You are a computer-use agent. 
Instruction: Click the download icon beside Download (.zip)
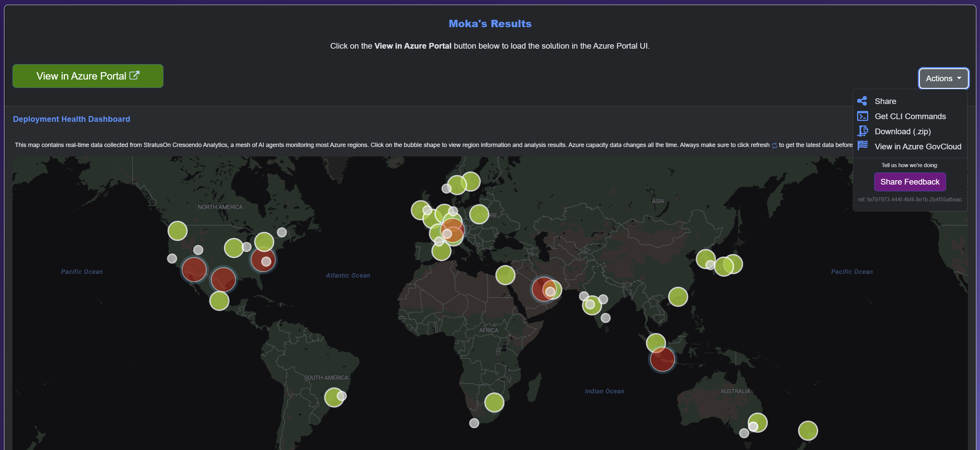click(862, 131)
